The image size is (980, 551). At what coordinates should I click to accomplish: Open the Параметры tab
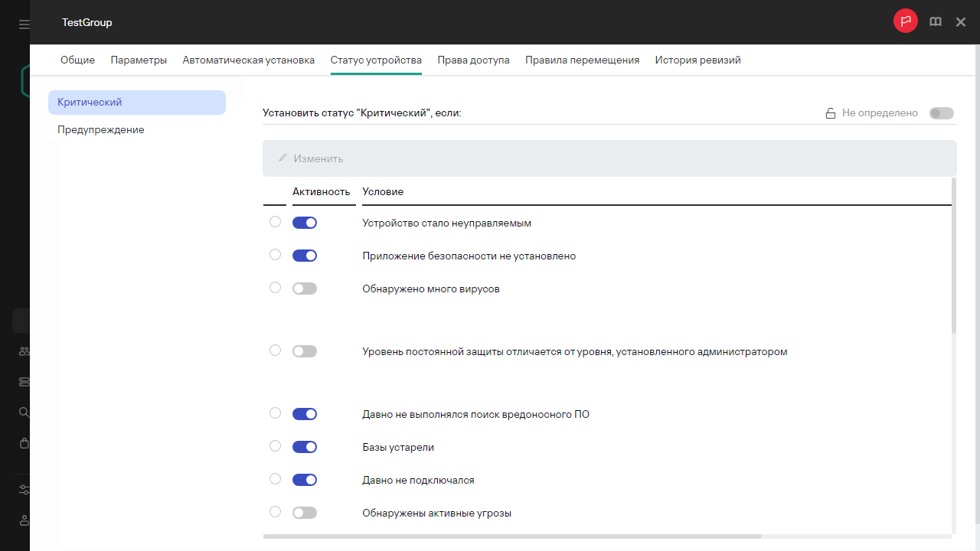(x=139, y=60)
